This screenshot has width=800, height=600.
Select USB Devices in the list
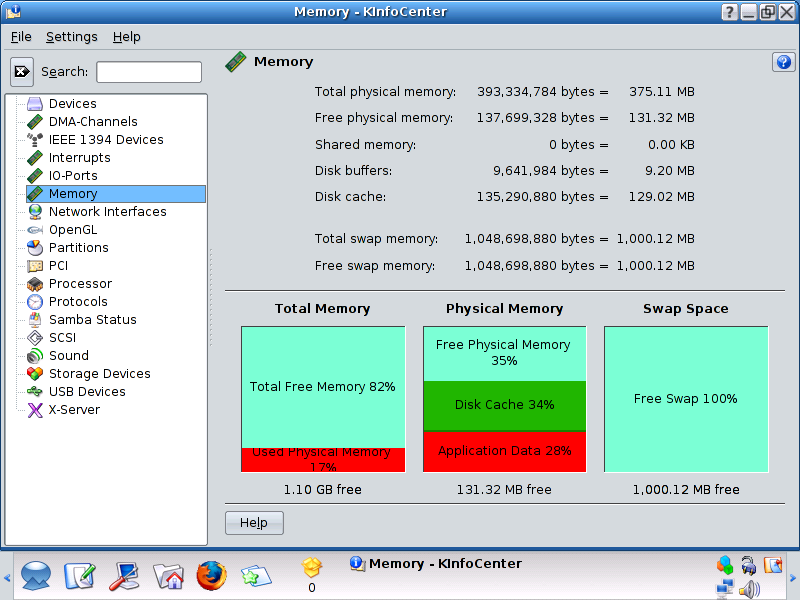pos(87,391)
